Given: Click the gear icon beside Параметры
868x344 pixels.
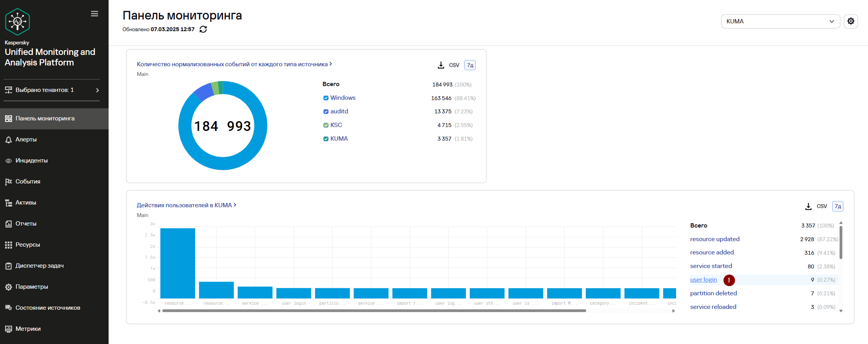Looking at the screenshot, I should pos(9,287).
